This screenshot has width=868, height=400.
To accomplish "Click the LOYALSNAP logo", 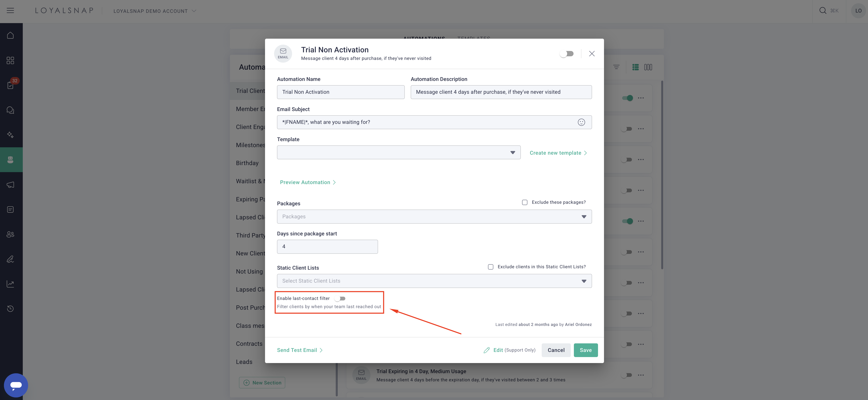I will pyautogui.click(x=64, y=10).
